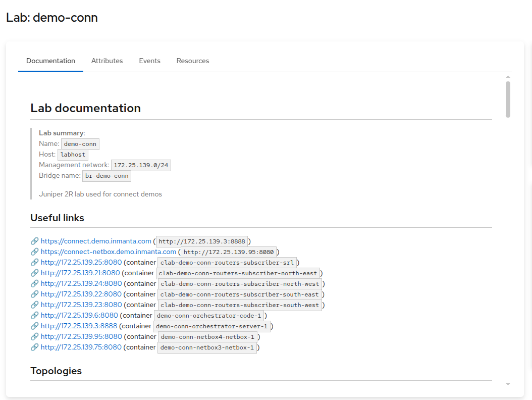Reselect the Documentation tab
This screenshot has width=532, height=400.
coord(50,61)
